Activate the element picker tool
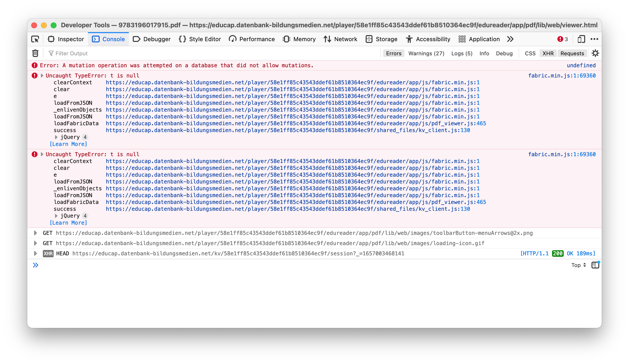The width and height of the screenshot is (629, 364). point(35,39)
